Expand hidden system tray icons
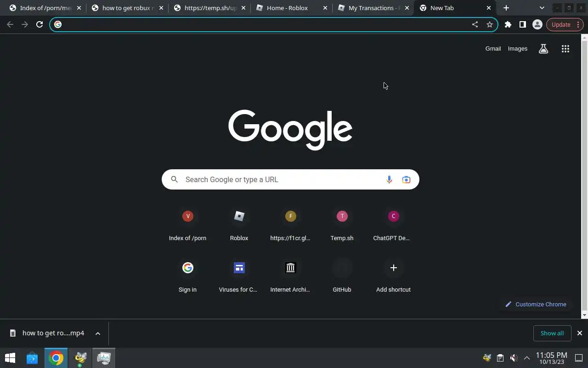Viewport: 588px width, 368px height. pos(527,358)
